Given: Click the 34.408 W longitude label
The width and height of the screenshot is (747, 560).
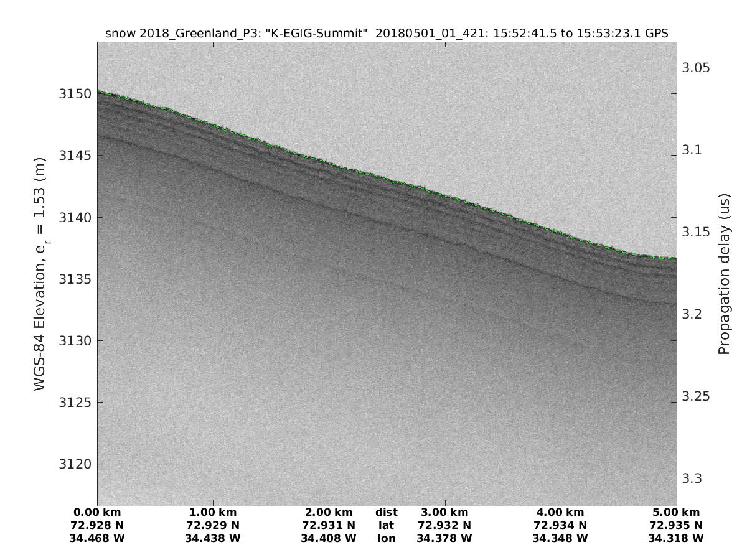Looking at the screenshot, I should 329,538.
